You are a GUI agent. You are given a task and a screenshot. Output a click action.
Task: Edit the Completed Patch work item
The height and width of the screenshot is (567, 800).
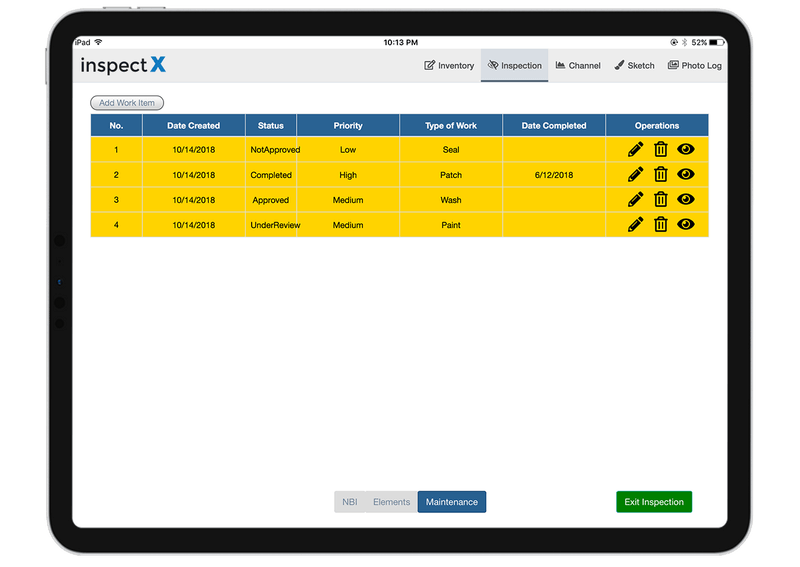(x=635, y=175)
